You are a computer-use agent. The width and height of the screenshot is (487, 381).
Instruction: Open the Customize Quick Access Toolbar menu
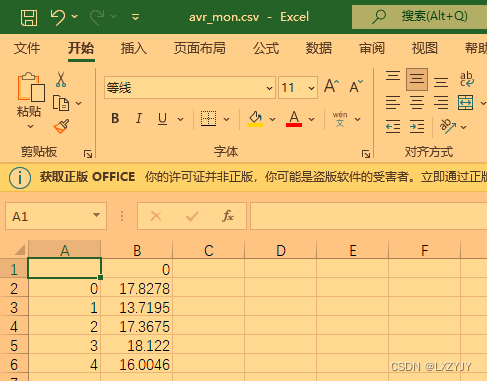[135, 17]
